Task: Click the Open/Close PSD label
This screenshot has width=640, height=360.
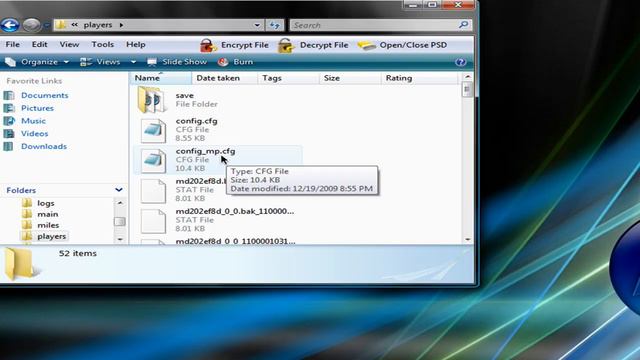Action: click(413, 45)
